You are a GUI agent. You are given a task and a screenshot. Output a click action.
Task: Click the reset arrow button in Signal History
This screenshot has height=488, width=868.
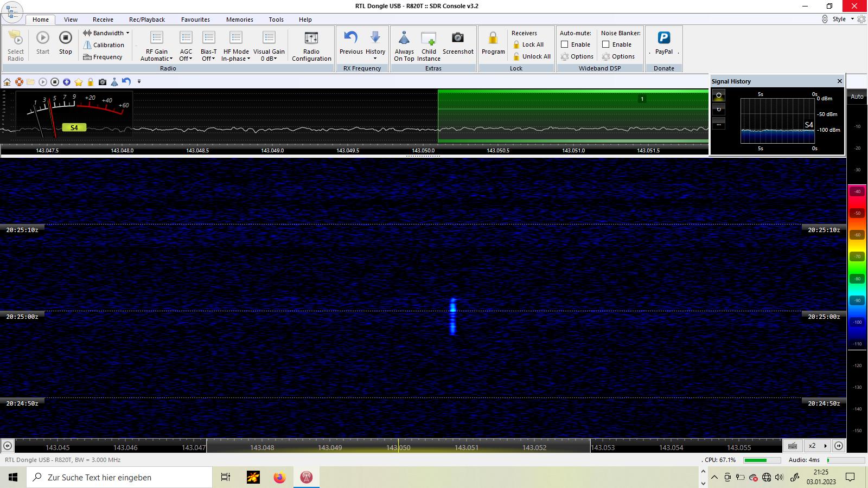click(719, 110)
